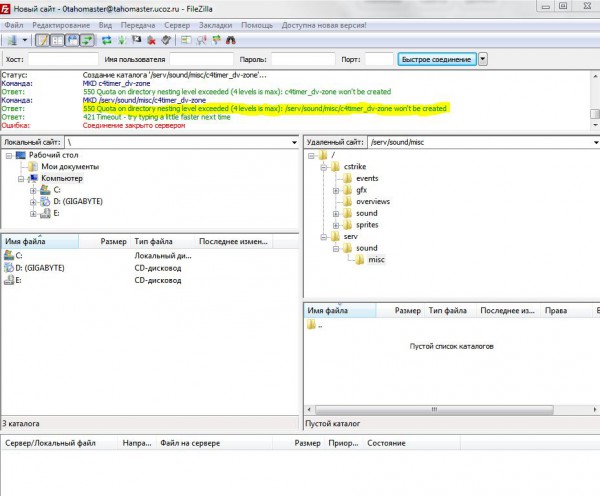This screenshot has height=496, width=600.
Task: Open the Закладки menu
Action: point(214,23)
